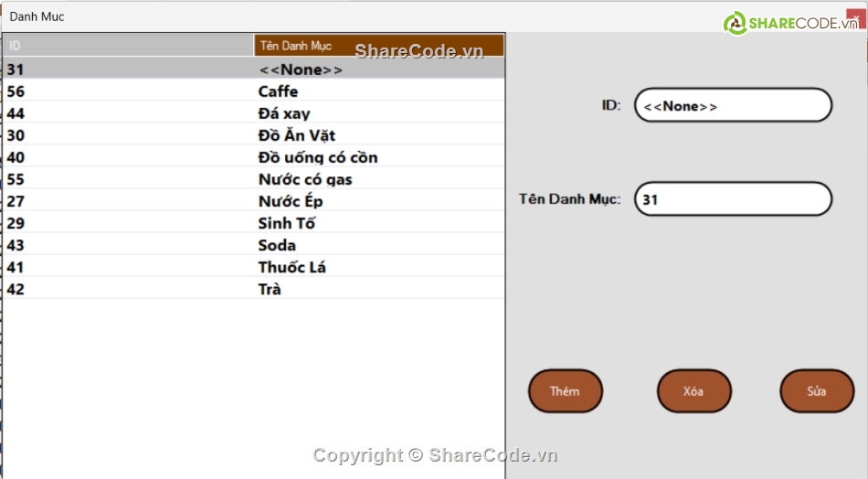Sort by the ID column header
The width and height of the screenshot is (868, 479).
128,46
